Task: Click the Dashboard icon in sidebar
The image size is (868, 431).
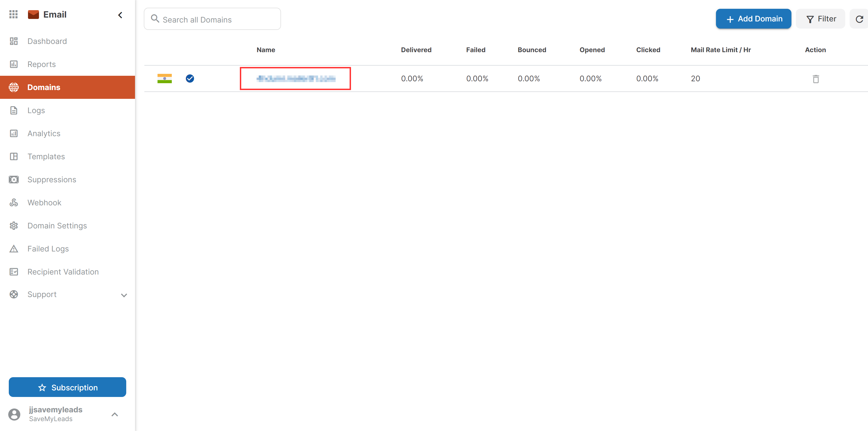Action: coord(14,41)
